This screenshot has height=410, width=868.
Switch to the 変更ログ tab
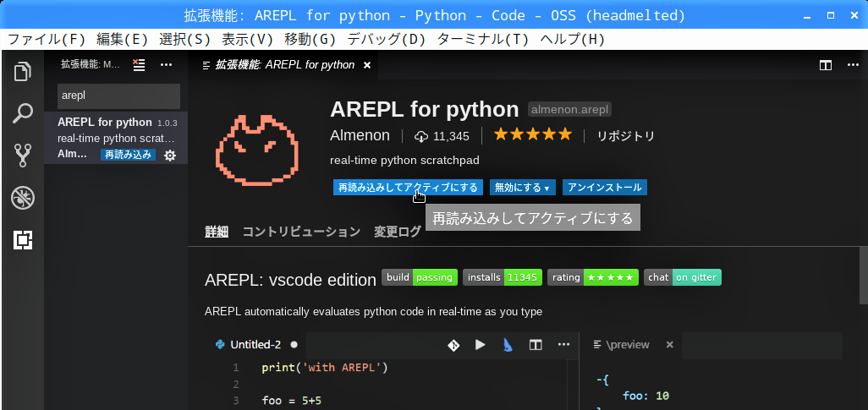click(x=398, y=232)
